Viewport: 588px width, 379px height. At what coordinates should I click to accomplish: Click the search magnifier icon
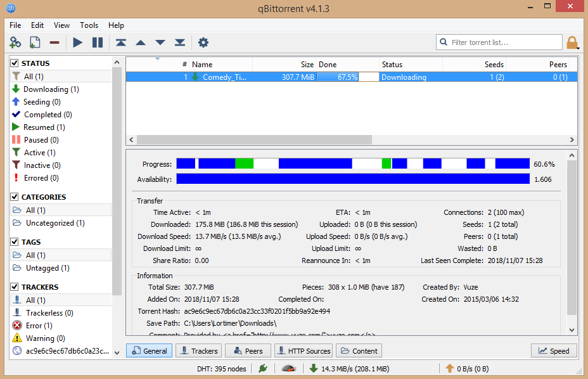point(444,42)
